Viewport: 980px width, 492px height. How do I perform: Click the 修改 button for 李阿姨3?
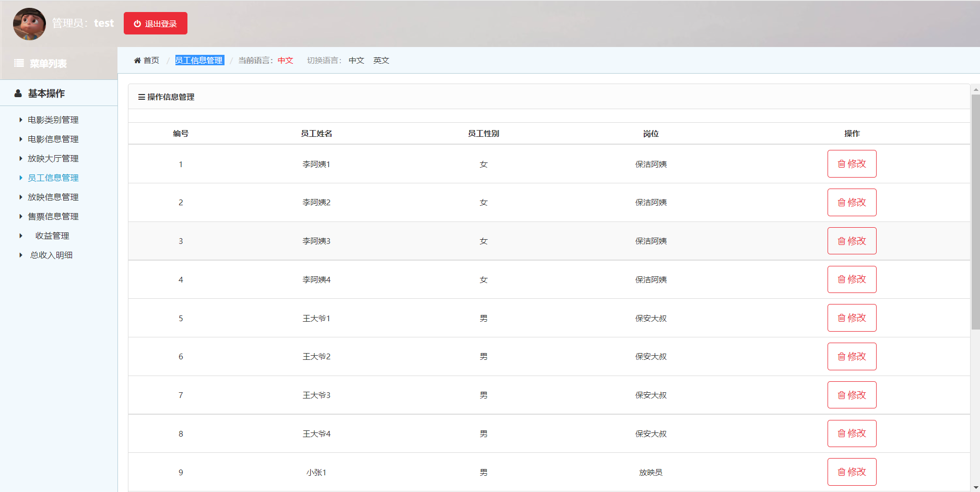click(x=852, y=241)
